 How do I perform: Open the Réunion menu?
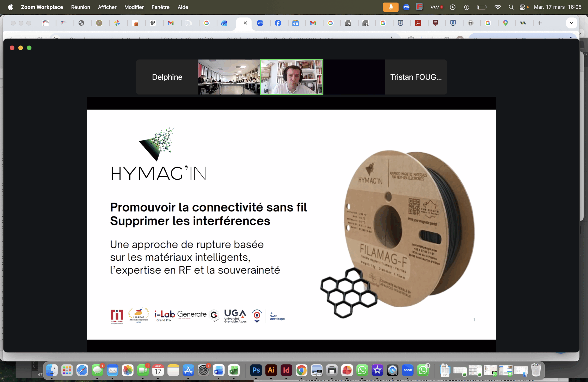(x=81, y=7)
